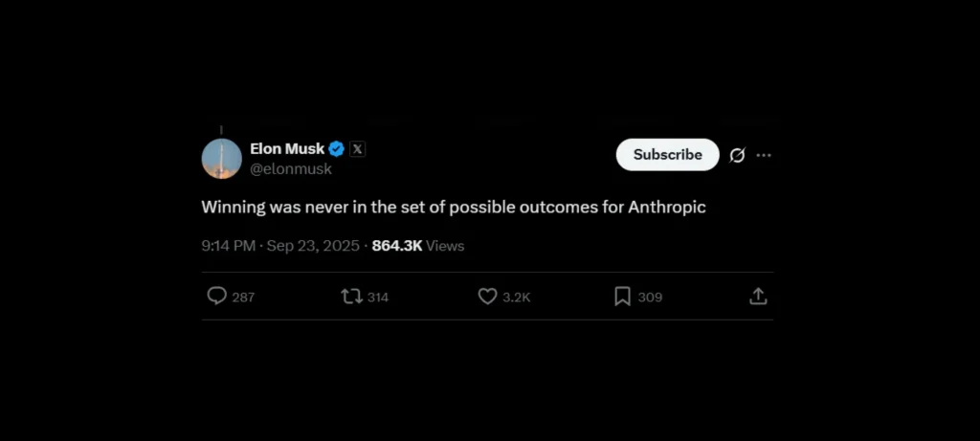This screenshot has width=980, height=441.
Task: Open the @elonmusk handle link
Action: 291,169
